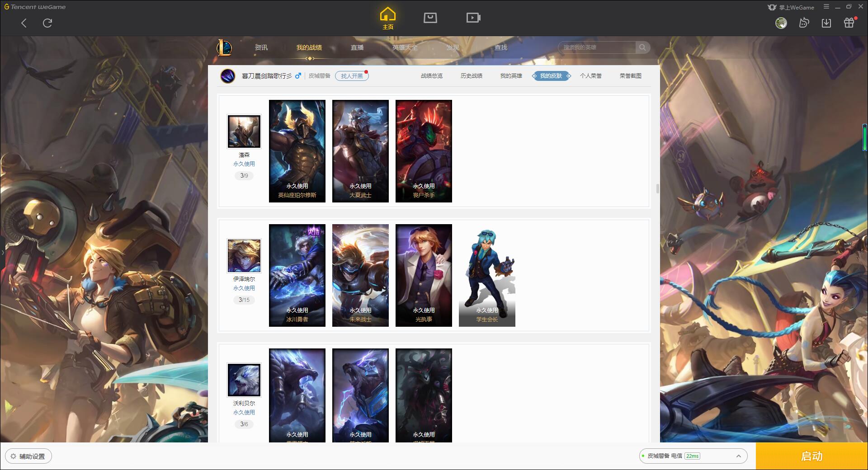Refresh the page with the reload icon
This screenshot has height=470, width=868.
click(47, 23)
